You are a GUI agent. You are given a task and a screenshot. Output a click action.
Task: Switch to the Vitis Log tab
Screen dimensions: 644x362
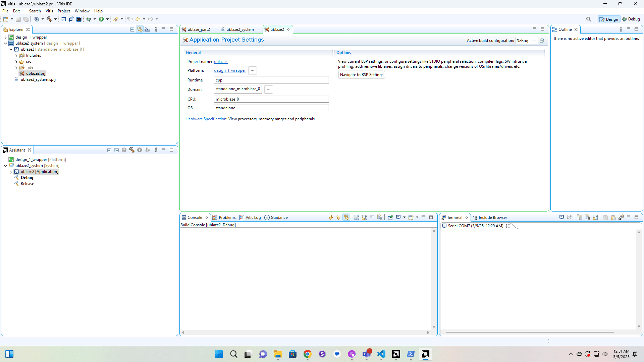coord(250,218)
